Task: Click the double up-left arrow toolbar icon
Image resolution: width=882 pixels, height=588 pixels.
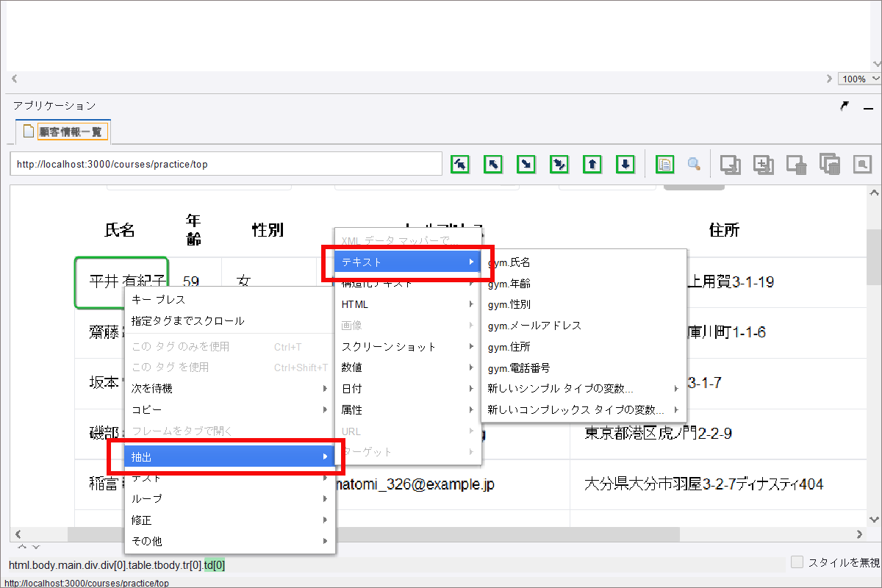Action: pyautogui.click(x=460, y=164)
